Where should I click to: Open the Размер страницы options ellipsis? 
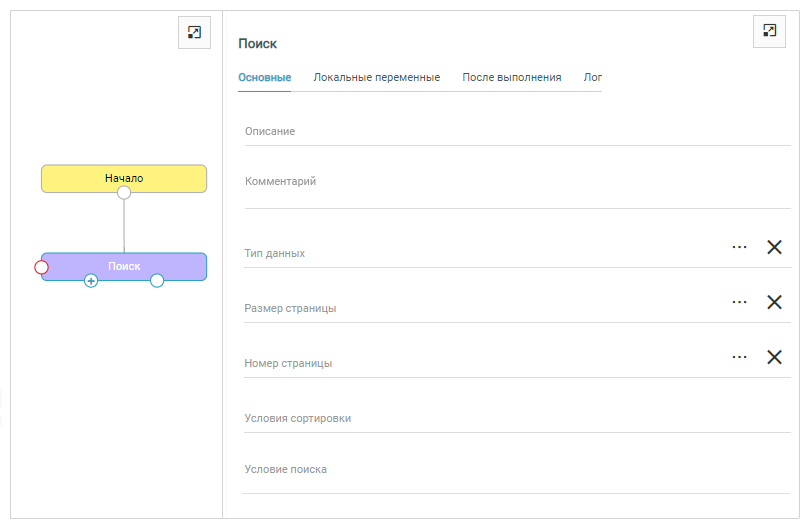[739, 302]
